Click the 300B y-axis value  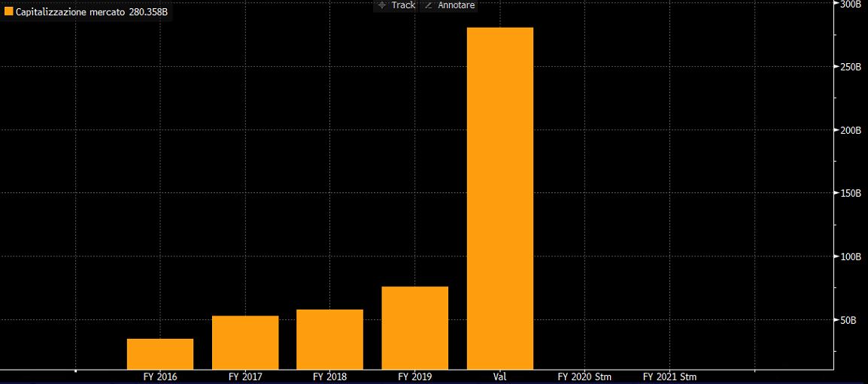(850, 4)
